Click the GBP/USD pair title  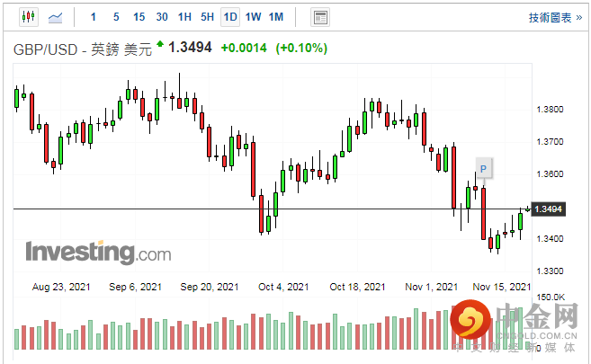(x=45, y=49)
